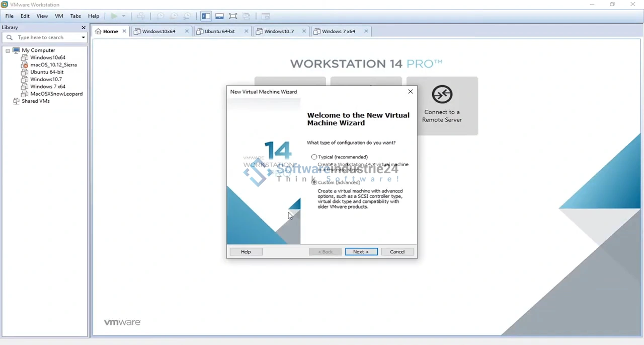Toggle the Show Library sidebar icon
Viewport: 644px width, 345px height.
[x=206, y=16]
